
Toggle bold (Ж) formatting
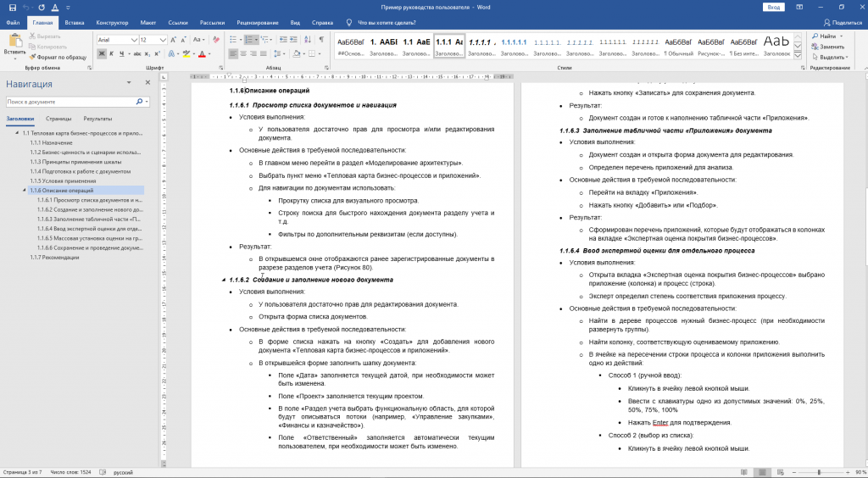[x=102, y=53]
